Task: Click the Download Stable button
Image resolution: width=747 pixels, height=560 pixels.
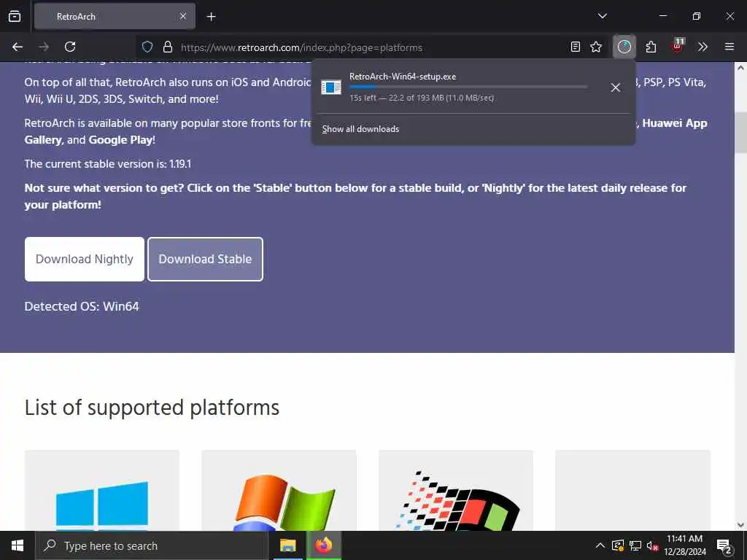Action: [205, 259]
